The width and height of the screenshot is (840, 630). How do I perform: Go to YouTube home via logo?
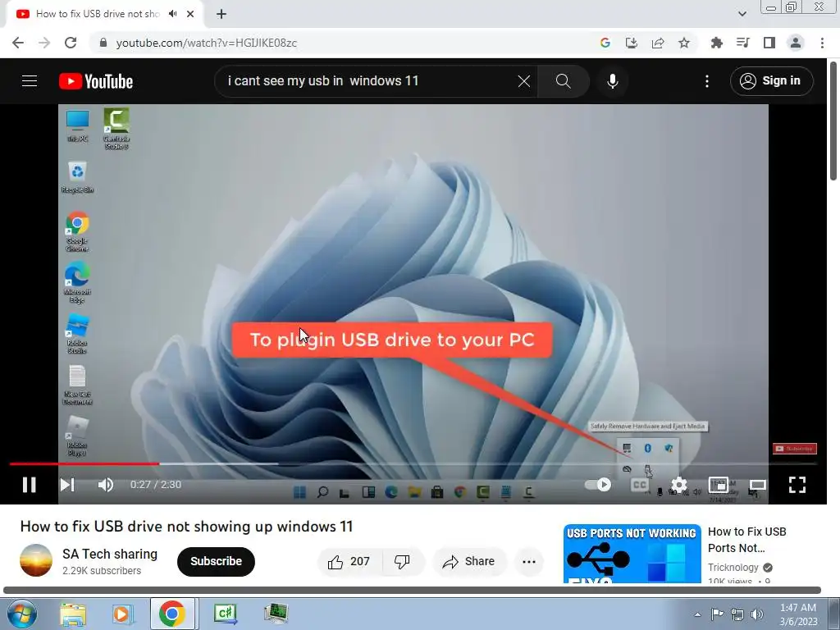click(96, 81)
